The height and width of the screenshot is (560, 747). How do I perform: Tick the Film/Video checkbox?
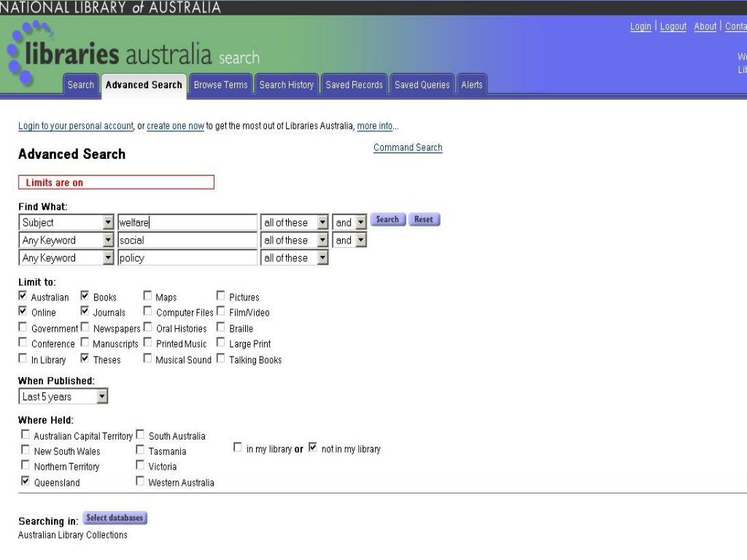[220, 311]
